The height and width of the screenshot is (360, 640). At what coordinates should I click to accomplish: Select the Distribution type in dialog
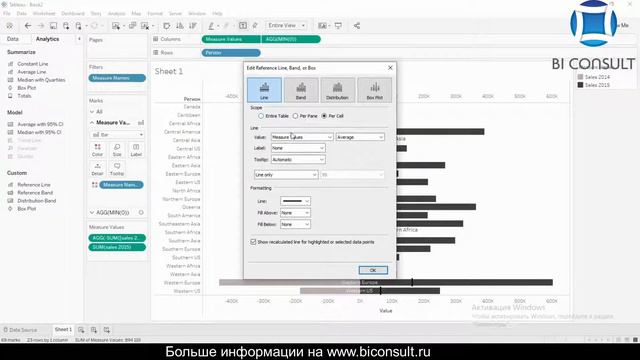338,90
